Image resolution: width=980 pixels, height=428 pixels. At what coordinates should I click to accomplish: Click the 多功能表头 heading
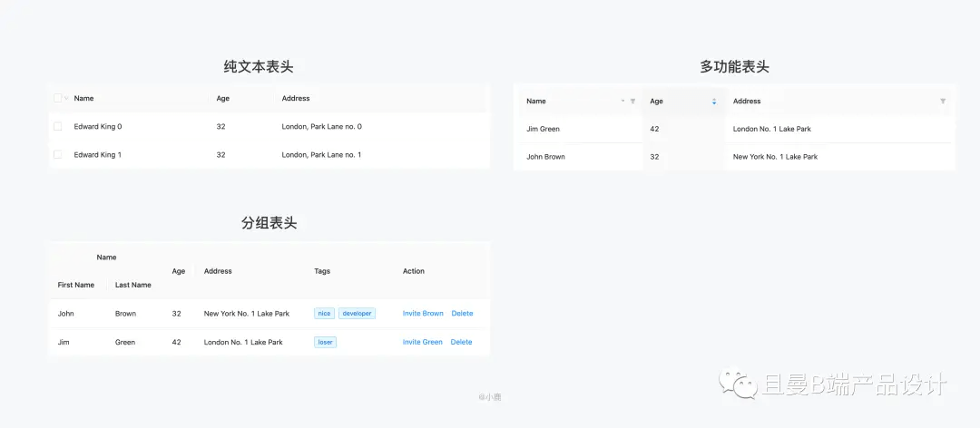(x=734, y=67)
